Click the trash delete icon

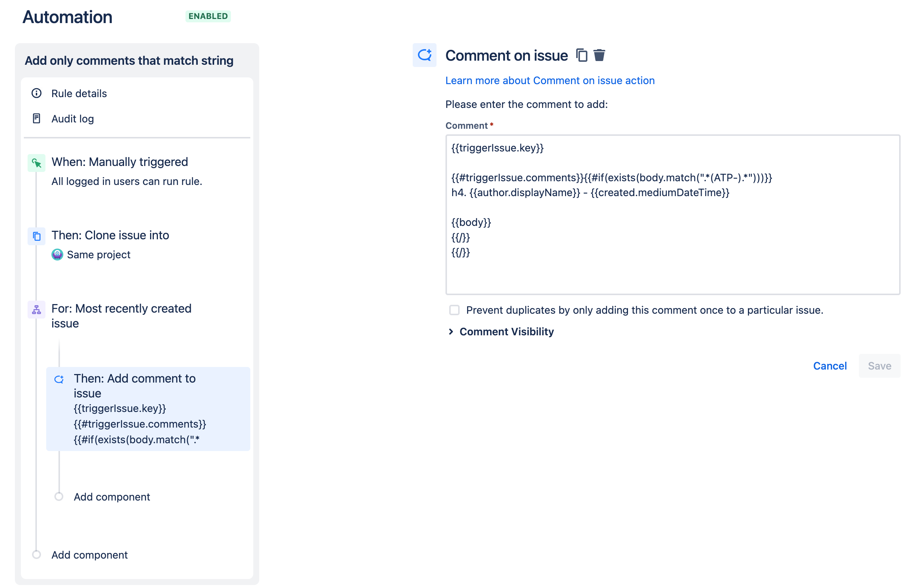click(599, 55)
